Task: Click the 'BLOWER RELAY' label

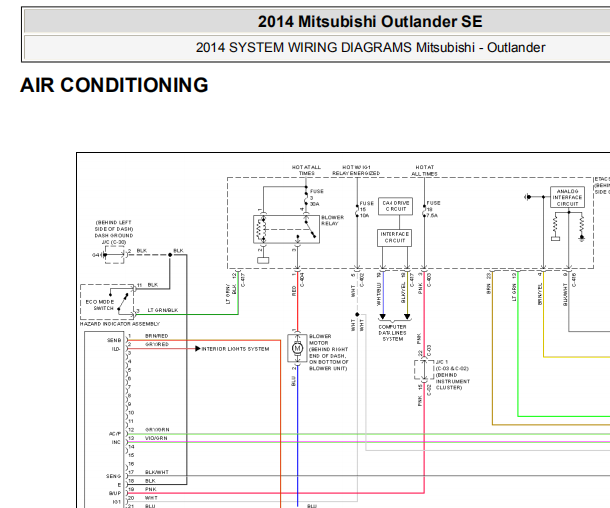Action: 332,221
